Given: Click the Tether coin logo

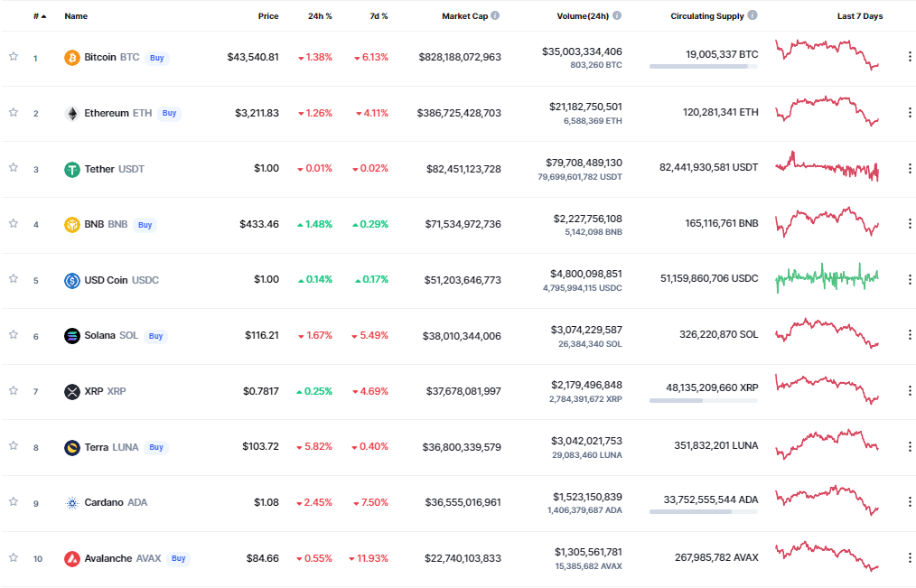Looking at the screenshot, I should (x=72, y=169).
